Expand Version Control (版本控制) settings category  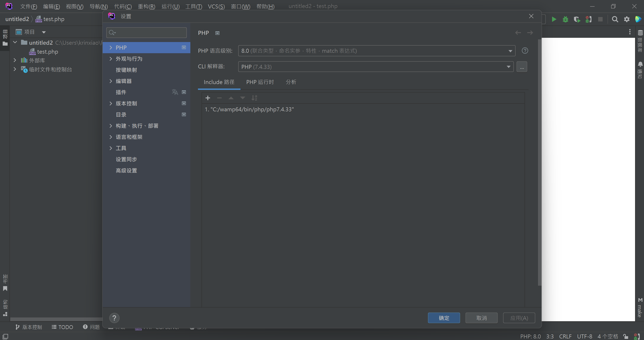pos(111,103)
